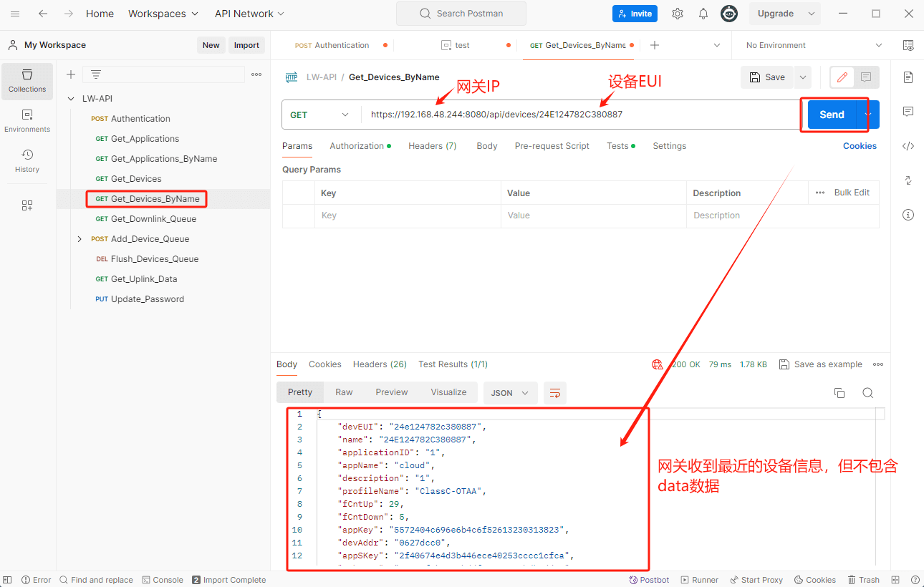Image resolution: width=924 pixels, height=587 pixels.
Task: Toggle the two-pane view icon in status bar
Action: 895,580
